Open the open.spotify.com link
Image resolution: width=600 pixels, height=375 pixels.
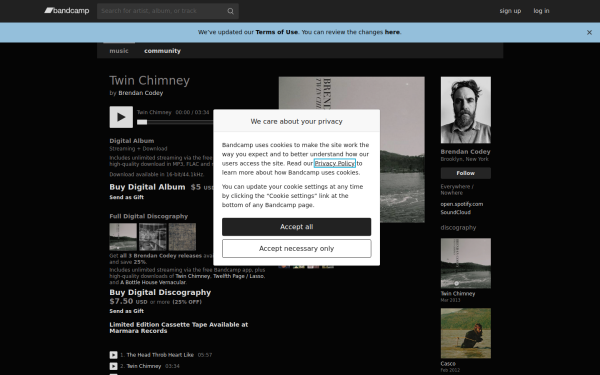pyautogui.click(x=462, y=204)
